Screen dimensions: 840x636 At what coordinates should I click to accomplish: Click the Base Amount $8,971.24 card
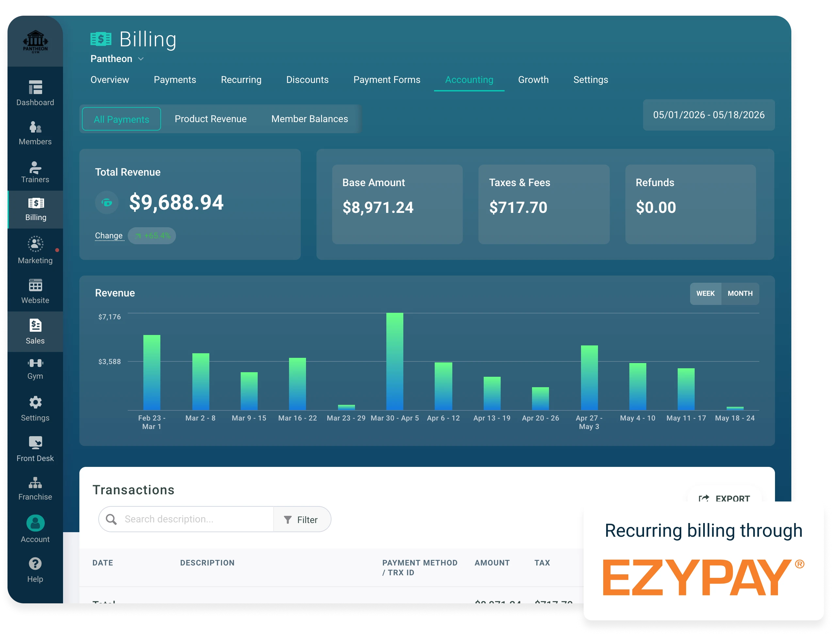tap(397, 204)
